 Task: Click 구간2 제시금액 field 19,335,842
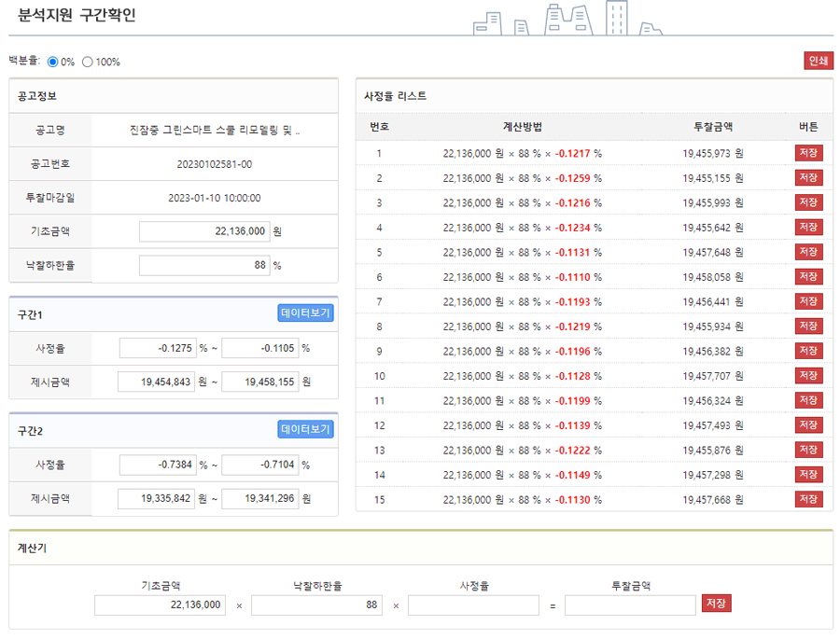coord(157,499)
